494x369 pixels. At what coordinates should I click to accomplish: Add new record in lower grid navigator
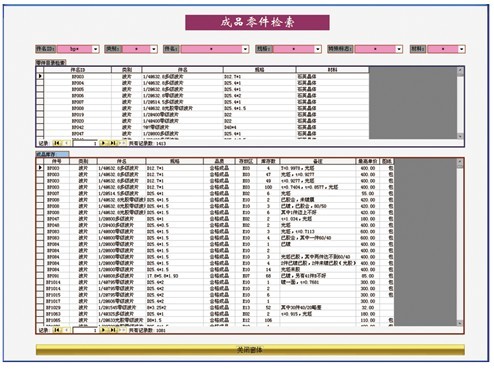pyautogui.click(x=122, y=330)
